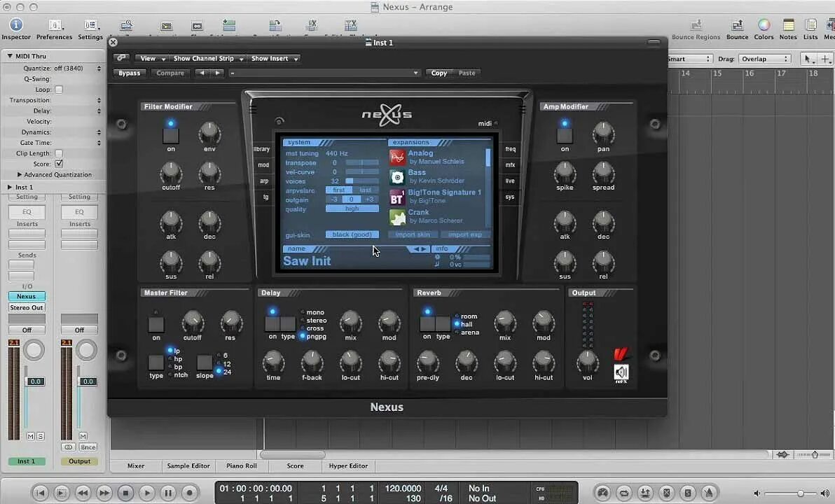
Task: Switch to the Hyper Editor tab
Action: point(348,465)
